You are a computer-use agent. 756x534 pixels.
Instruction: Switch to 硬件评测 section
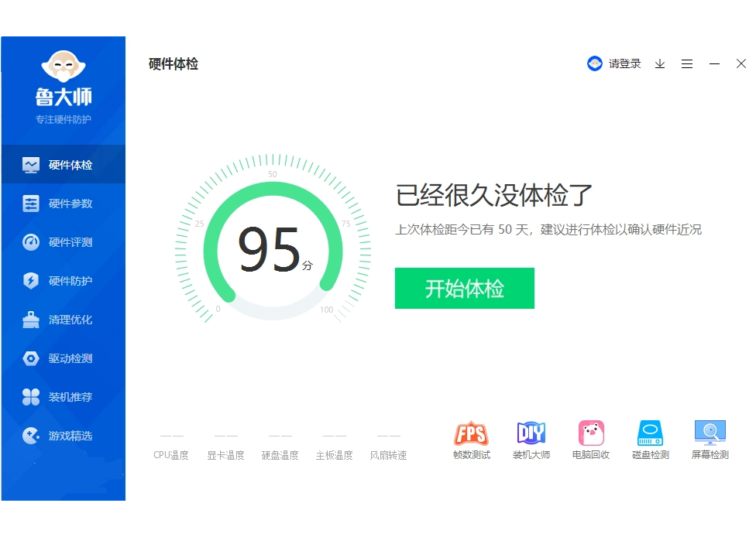click(64, 242)
